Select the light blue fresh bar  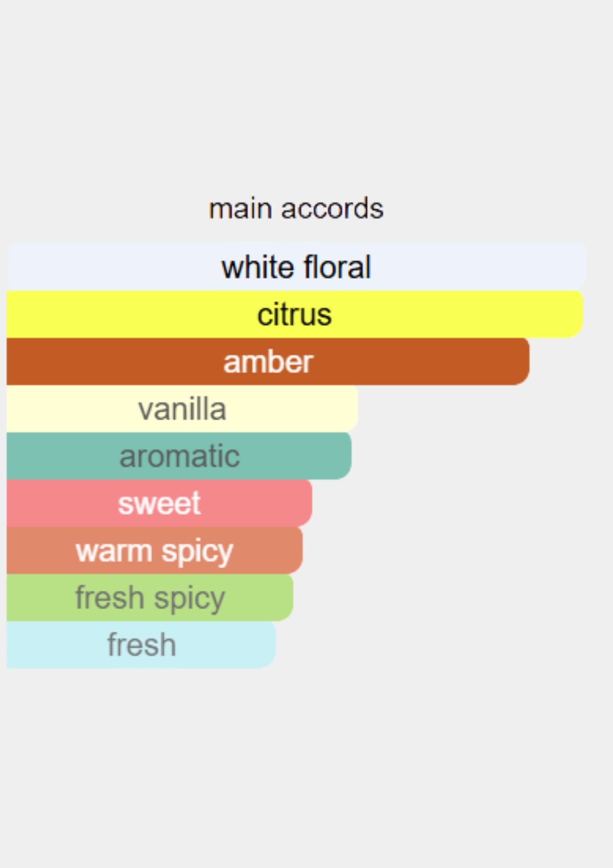click(x=141, y=644)
